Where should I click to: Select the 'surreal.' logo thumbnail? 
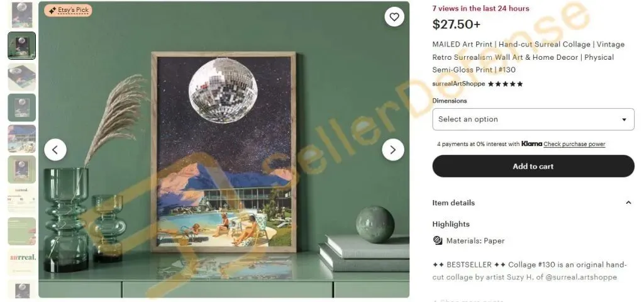[x=22, y=262]
